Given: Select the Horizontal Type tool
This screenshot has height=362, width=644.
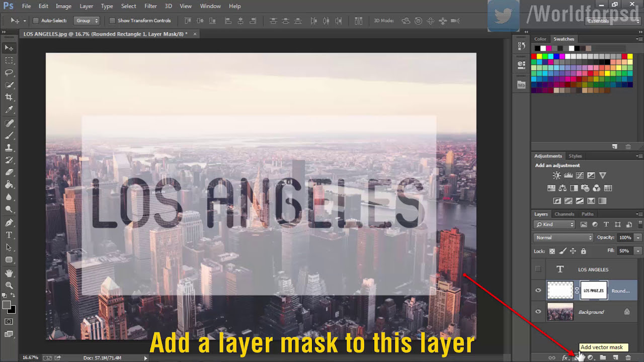Looking at the screenshot, I should pos(9,235).
